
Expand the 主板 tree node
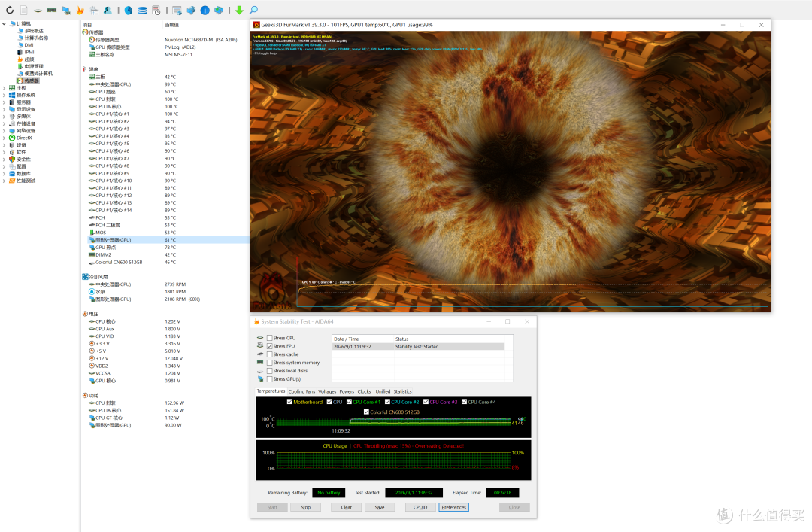tap(5, 88)
